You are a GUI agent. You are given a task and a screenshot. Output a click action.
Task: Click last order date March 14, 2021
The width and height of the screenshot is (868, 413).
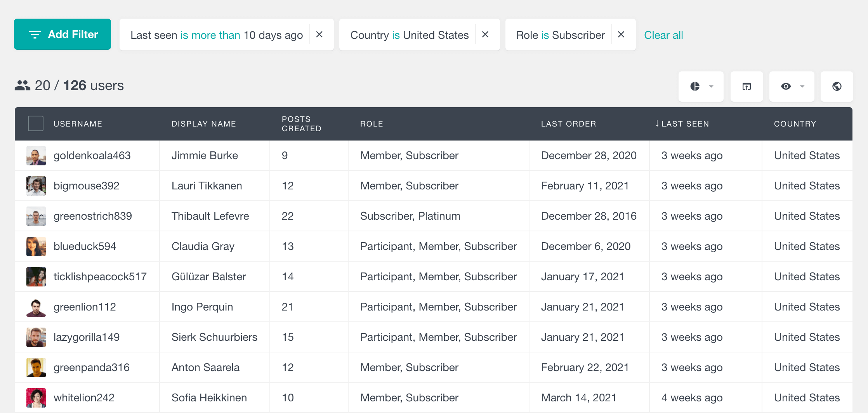(x=579, y=398)
